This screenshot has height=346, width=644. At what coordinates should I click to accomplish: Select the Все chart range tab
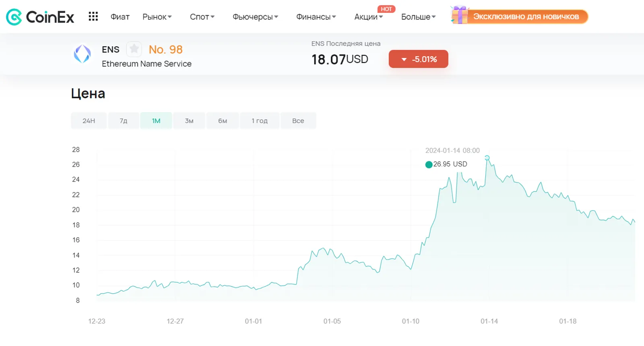298,121
